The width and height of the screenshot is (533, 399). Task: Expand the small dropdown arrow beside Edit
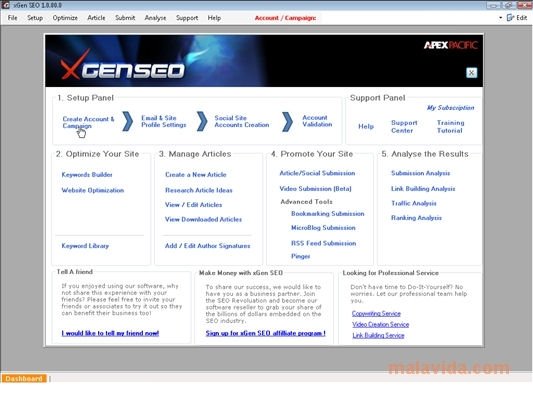coord(500,18)
